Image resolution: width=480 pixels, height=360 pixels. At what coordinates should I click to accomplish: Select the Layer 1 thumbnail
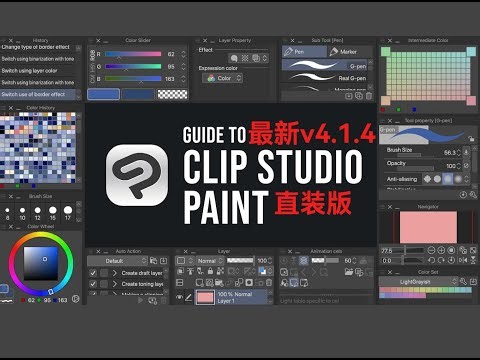(205, 297)
